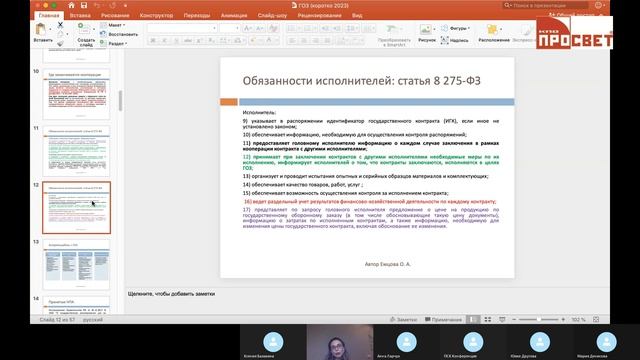Open the Главная tab
The width and height of the screenshot is (640, 360).
click(x=49, y=16)
